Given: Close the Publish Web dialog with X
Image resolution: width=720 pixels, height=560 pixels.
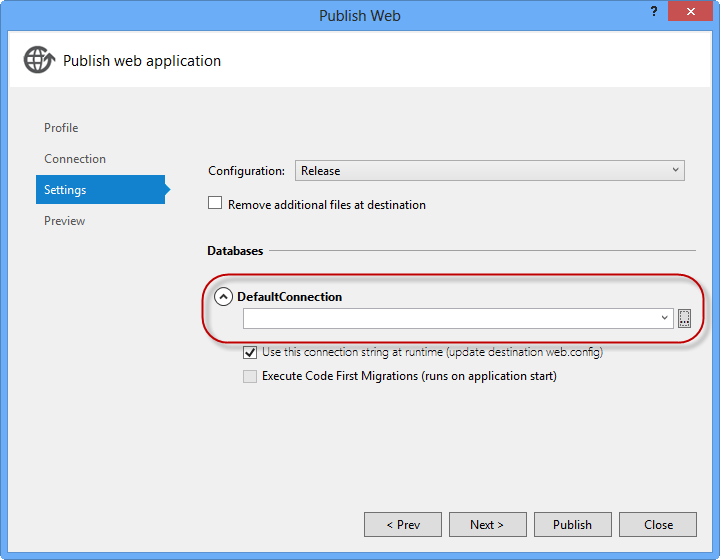Looking at the screenshot, I should coord(690,14).
